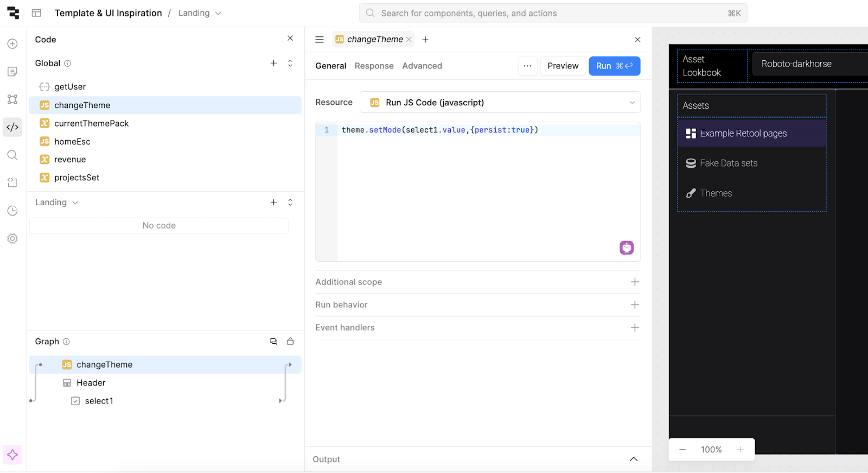Select the homeEsc JS query

point(165,141)
